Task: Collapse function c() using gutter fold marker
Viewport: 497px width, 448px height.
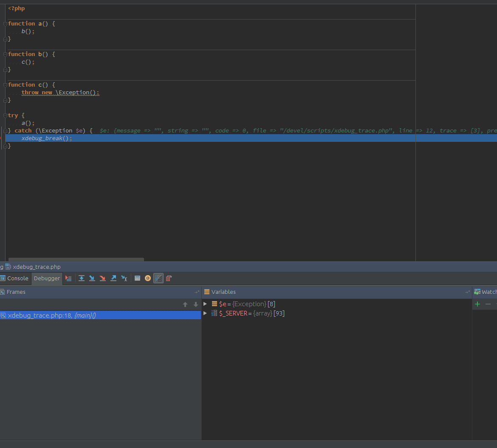Action: 5,85
